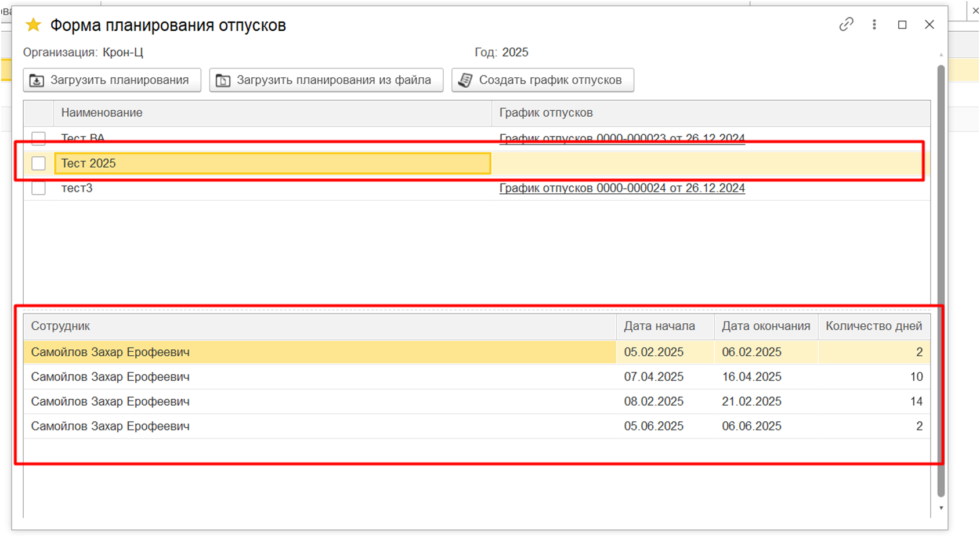Viewport: 980px width, 538px height.
Task: Click the yellow favorites star icon
Action: [x=34, y=25]
